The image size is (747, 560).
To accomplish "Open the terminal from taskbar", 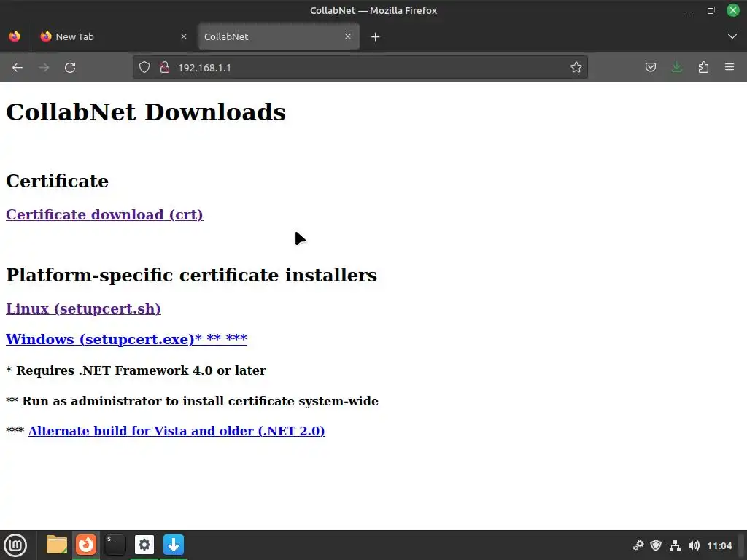I will pyautogui.click(x=115, y=545).
